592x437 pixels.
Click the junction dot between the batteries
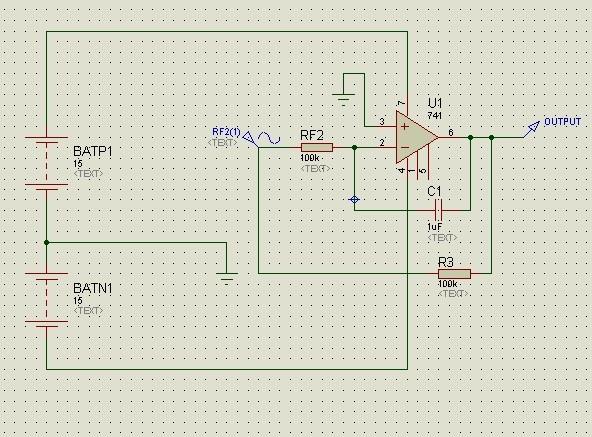tap(46, 242)
